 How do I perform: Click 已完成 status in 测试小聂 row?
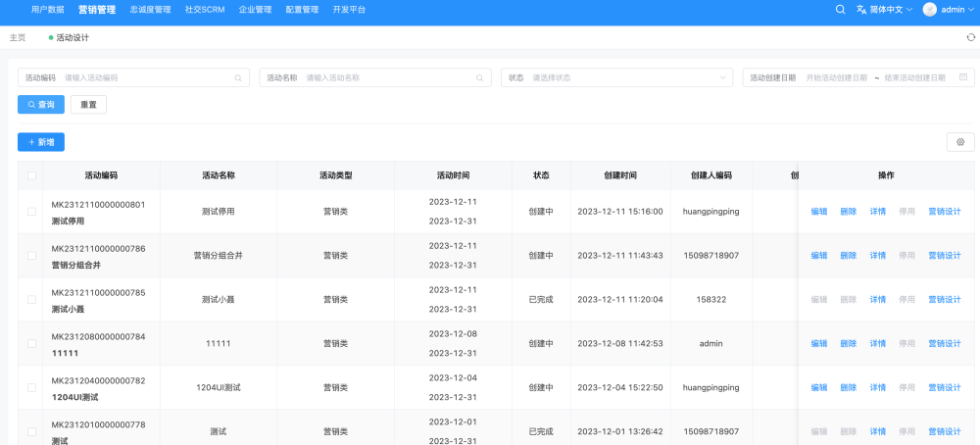tap(541, 299)
